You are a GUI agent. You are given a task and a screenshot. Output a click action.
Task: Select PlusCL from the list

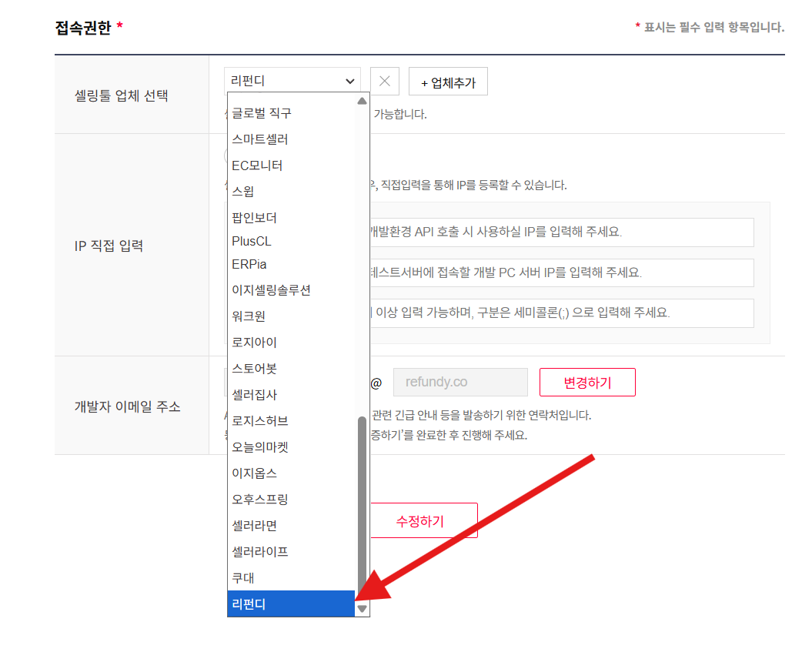291,242
